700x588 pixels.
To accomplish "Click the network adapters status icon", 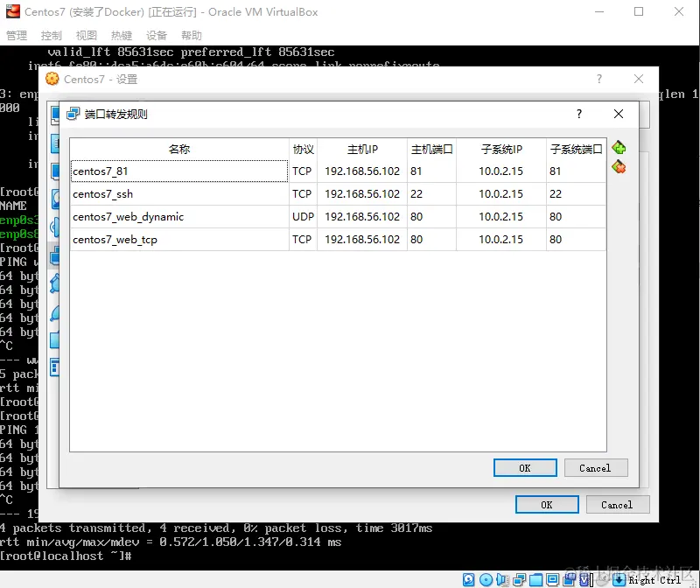I will tap(519, 579).
